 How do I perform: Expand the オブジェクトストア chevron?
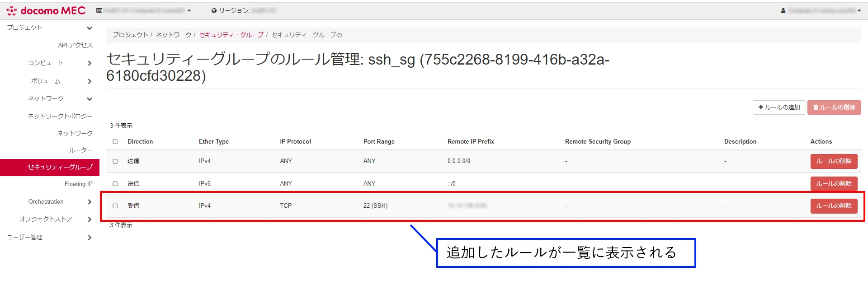point(89,219)
